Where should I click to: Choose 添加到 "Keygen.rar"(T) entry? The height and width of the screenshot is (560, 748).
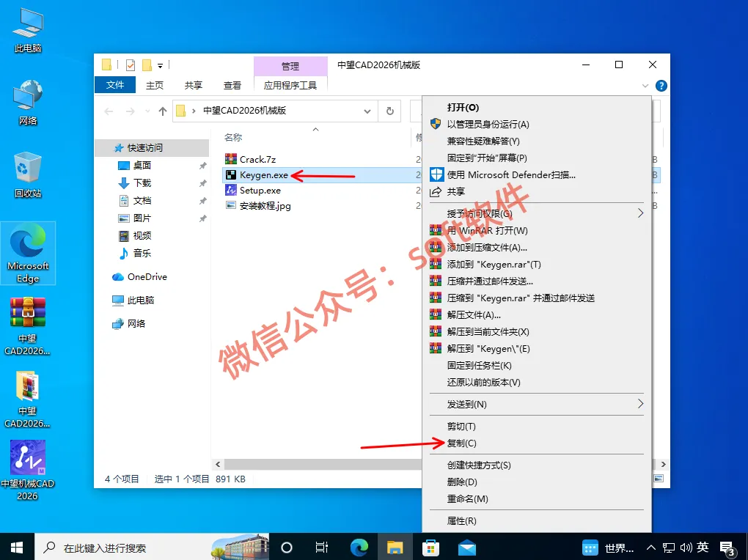537,265
